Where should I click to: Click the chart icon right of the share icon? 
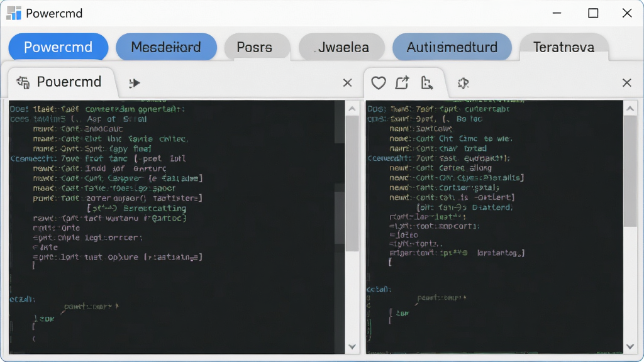coord(427,83)
